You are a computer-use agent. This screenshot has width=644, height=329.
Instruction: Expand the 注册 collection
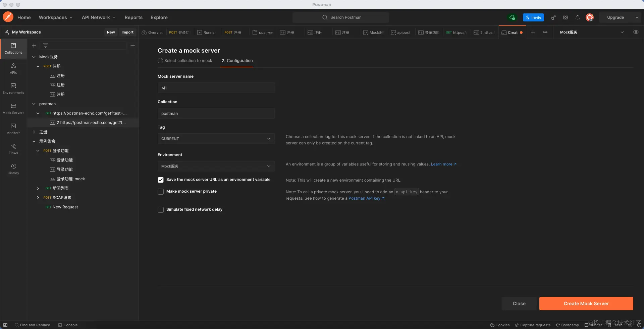point(34,132)
